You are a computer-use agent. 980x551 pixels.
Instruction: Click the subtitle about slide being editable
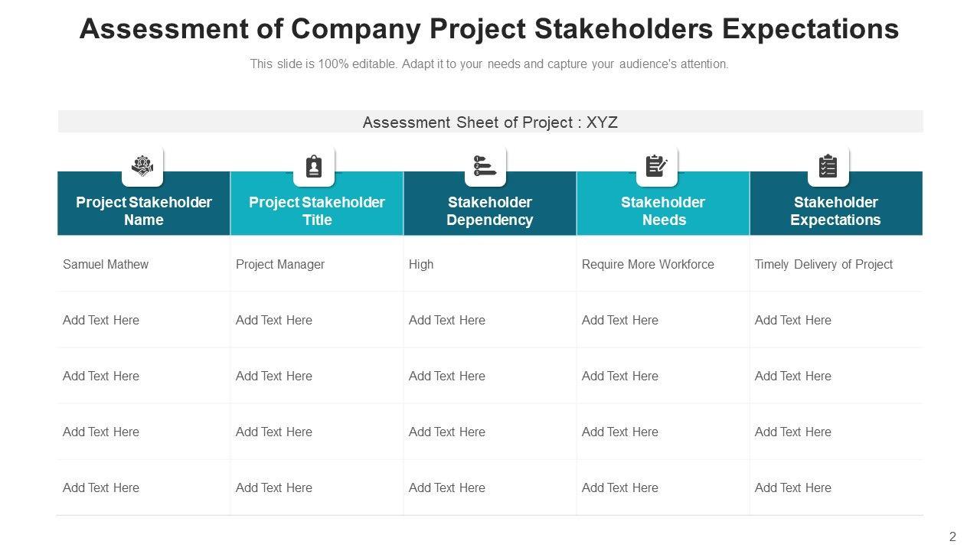pyautogui.click(x=489, y=64)
